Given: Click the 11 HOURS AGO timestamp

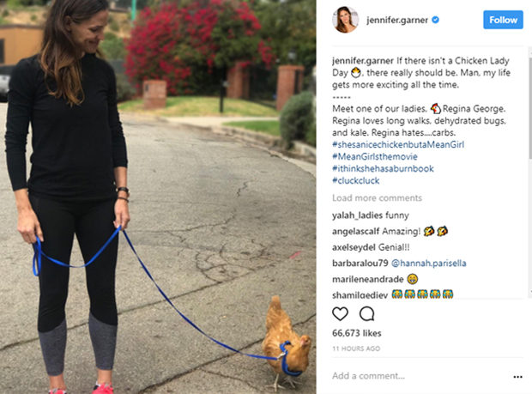Looking at the screenshot, I should click(x=356, y=349).
